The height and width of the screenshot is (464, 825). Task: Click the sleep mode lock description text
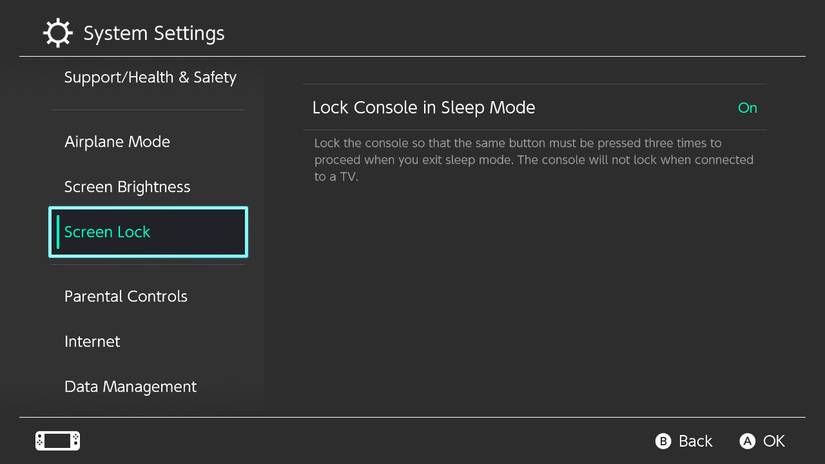click(x=533, y=160)
